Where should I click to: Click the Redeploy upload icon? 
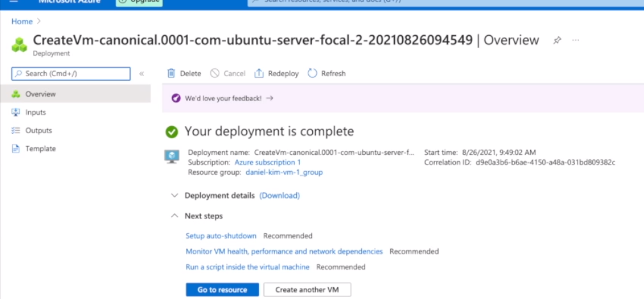(x=259, y=73)
